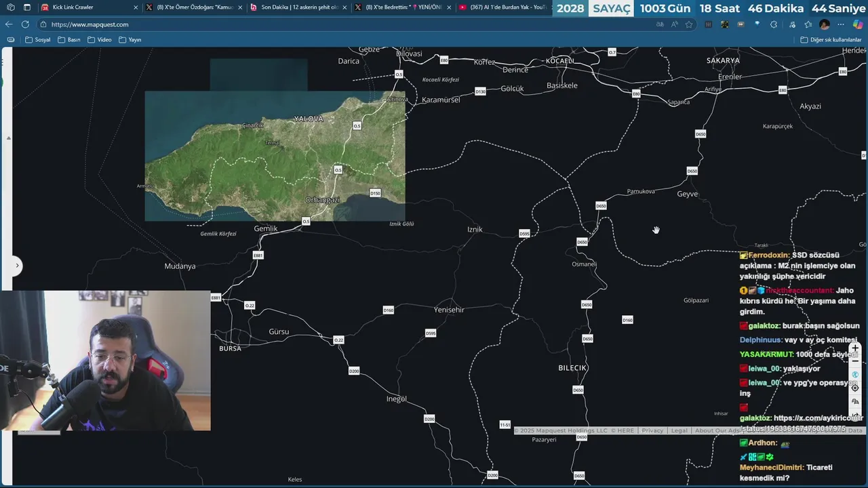Click the Yenişehir town label
Screen dimensions: 868x488
449,310
